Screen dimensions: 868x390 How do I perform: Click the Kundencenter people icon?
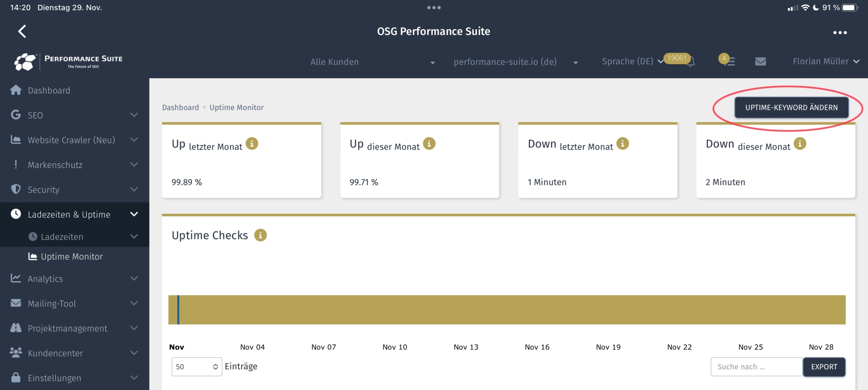(16, 352)
